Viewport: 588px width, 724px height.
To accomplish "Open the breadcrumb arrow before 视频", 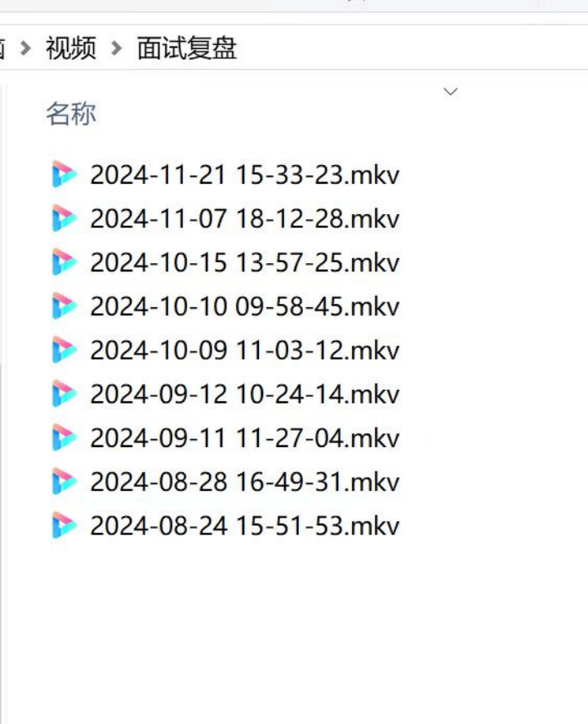I will 26,47.
